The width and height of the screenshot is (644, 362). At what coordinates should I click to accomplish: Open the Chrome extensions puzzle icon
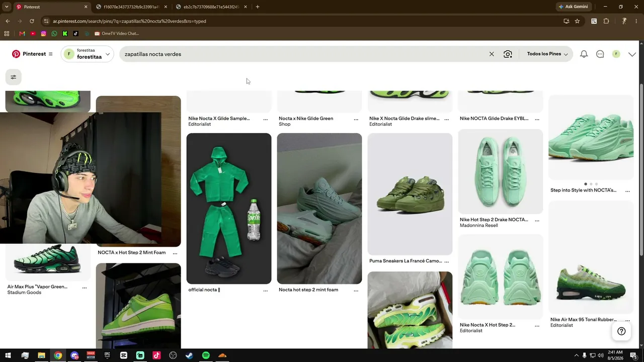coord(606,21)
